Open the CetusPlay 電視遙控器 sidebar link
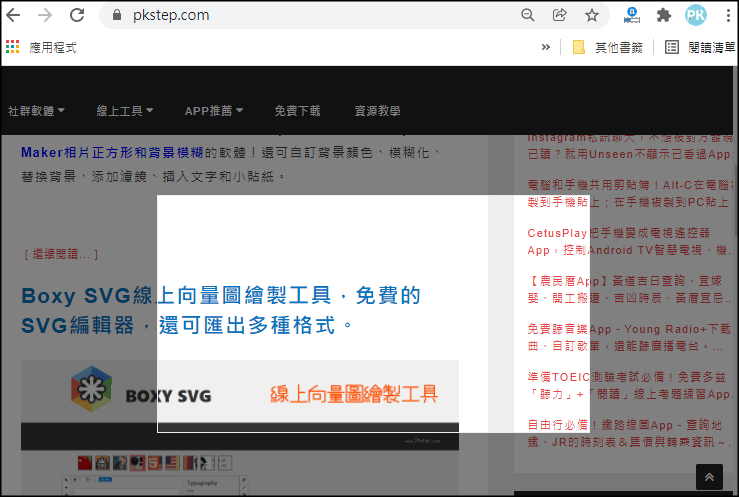Screen dimensions: 739x497 point(630,242)
